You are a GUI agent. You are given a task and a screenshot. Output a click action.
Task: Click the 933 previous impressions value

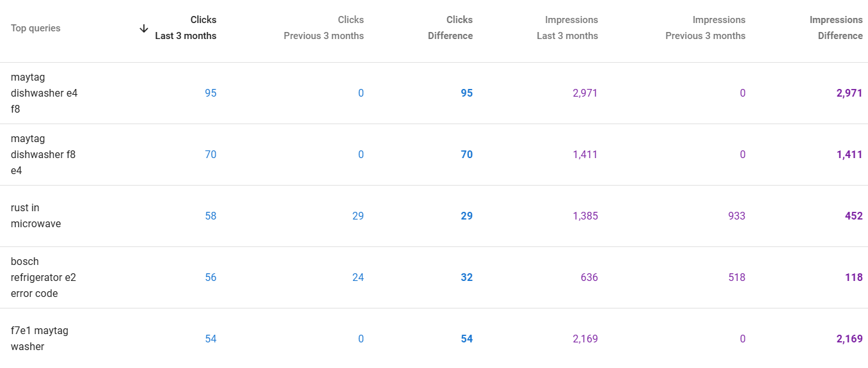tap(737, 216)
